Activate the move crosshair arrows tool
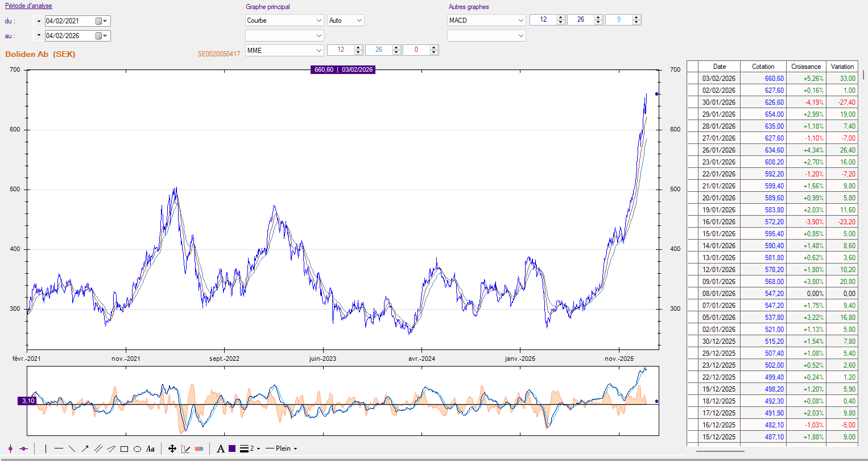Image resolution: width=868 pixels, height=461 pixels. pos(172,449)
